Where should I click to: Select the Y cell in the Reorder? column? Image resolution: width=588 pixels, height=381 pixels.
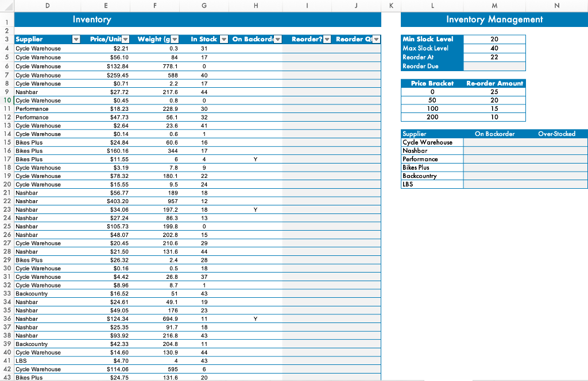256,160
